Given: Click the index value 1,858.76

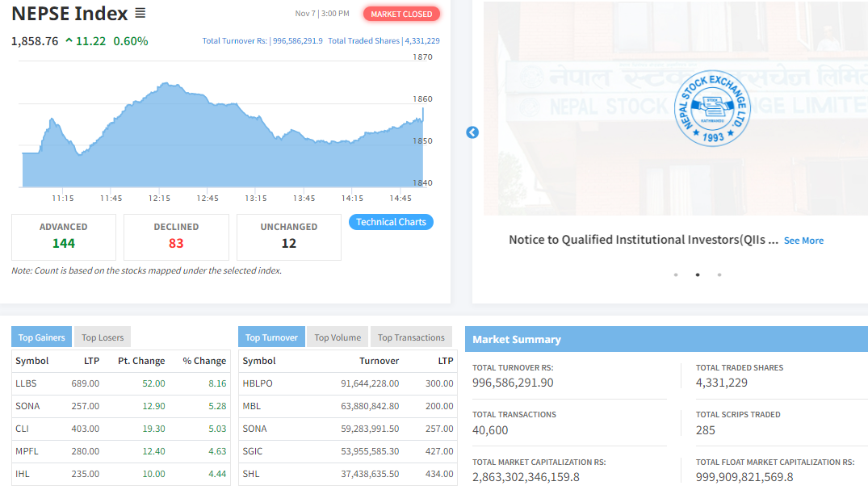Looking at the screenshot, I should click(35, 41).
